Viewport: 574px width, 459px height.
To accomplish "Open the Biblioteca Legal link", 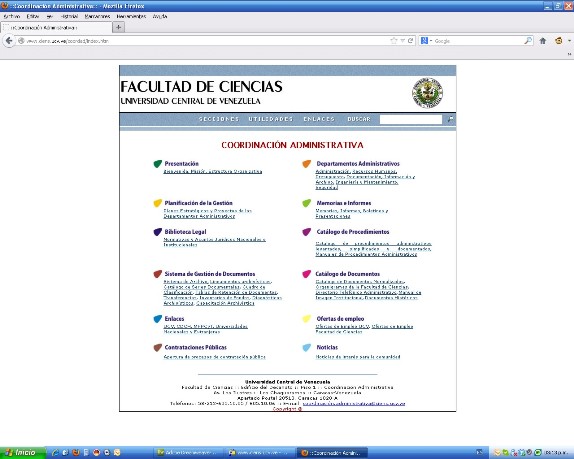I will point(185,232).
